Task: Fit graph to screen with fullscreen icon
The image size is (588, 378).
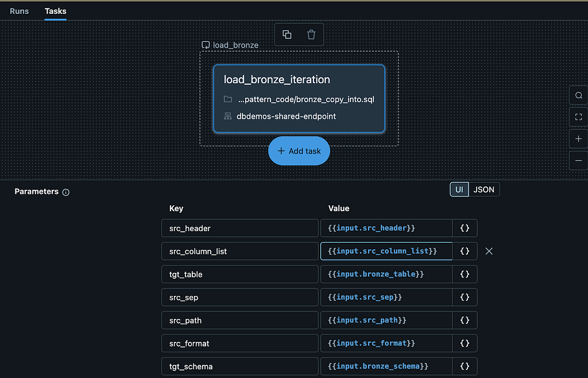Action: point(579,117)
